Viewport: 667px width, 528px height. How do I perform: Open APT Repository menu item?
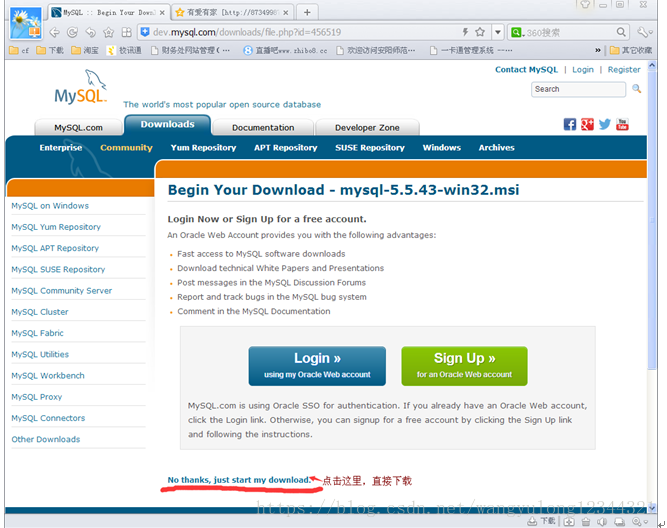pyautogui.click(x=286, y=148)
